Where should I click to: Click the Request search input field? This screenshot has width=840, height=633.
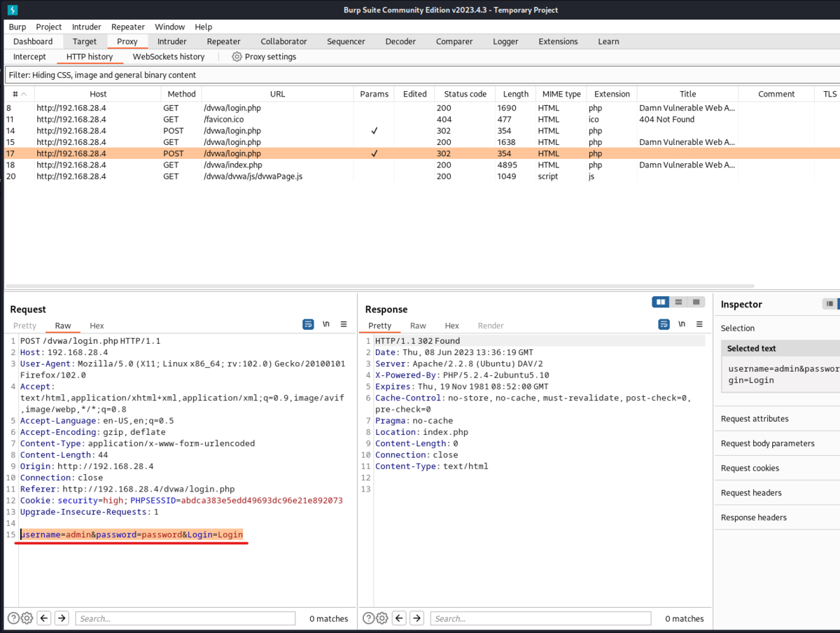tap(185, 618)
